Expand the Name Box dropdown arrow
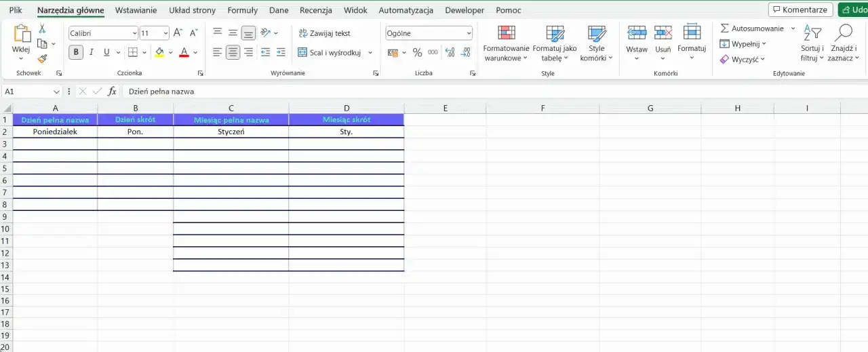The height and width of the screenshot is (352, 868). (56, 91)
